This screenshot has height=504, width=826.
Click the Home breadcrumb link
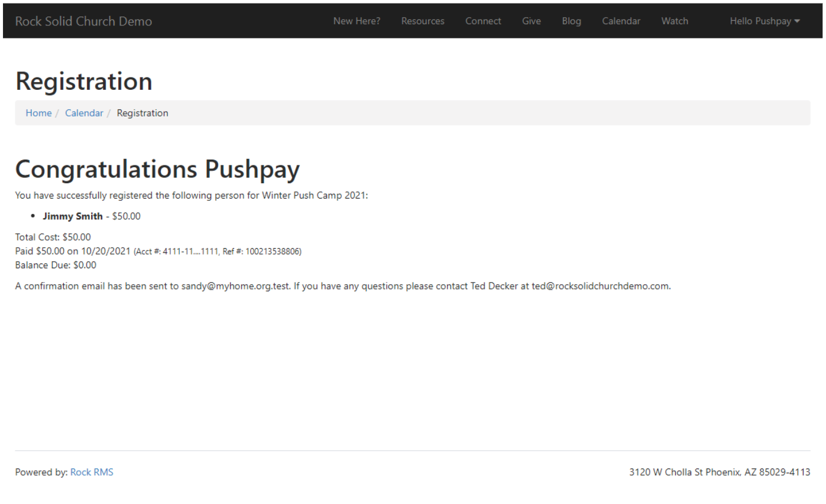(38, 113)
